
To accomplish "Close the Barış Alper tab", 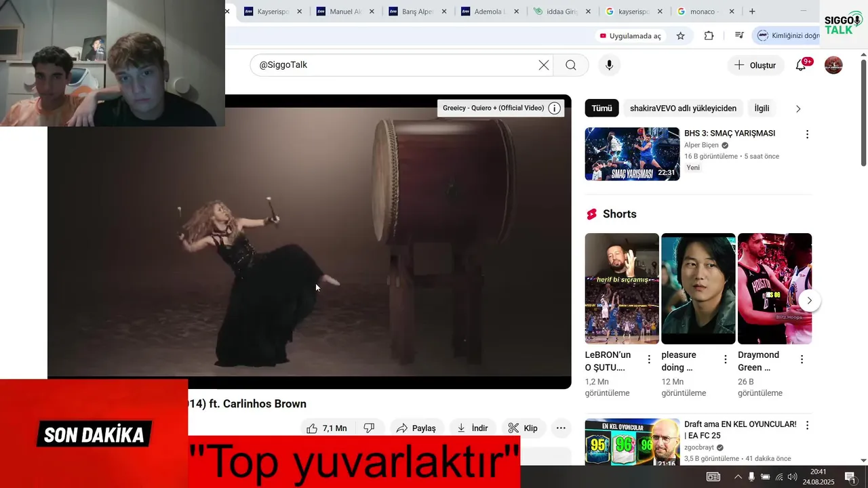I will pos(444,12).
